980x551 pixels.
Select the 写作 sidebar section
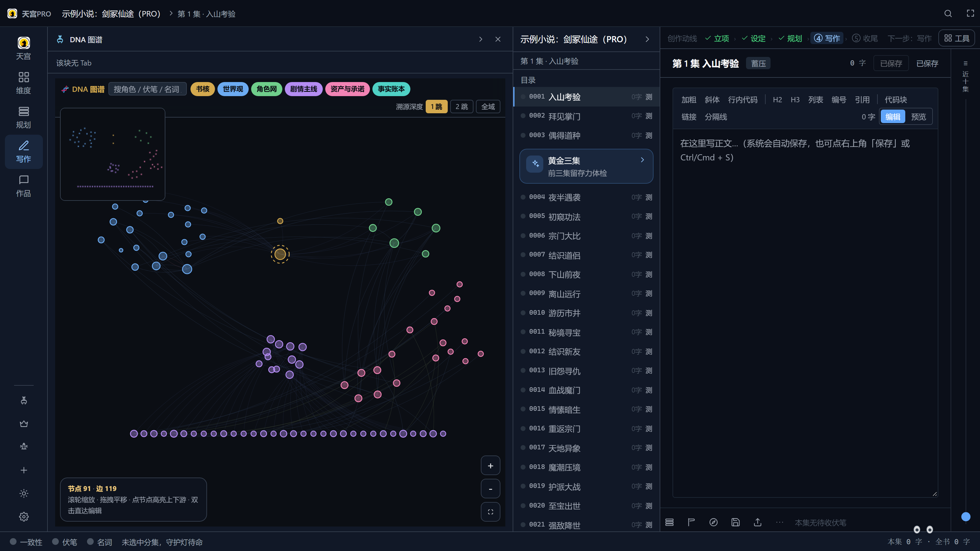(24, 151)
